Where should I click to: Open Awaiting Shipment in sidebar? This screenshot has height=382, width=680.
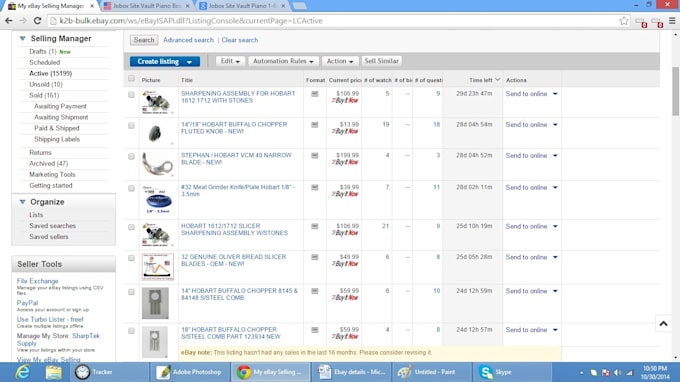(61, 118)
